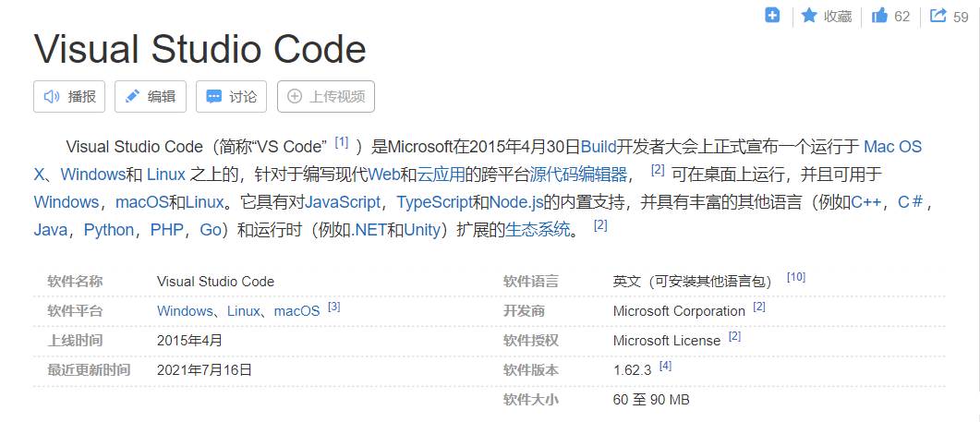Click the "Microsoft License" value
The height and width of the screenshot is (422, 980).
tap(667, 341)
